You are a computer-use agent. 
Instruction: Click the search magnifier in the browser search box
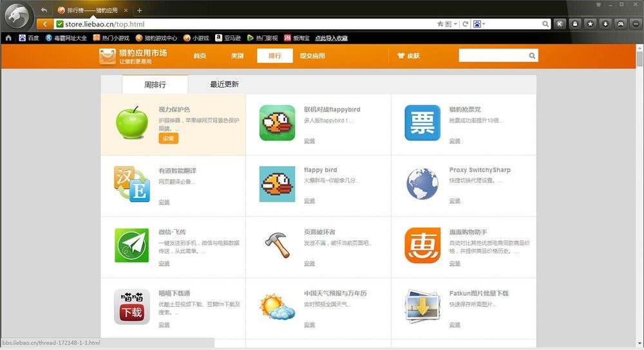545,24
